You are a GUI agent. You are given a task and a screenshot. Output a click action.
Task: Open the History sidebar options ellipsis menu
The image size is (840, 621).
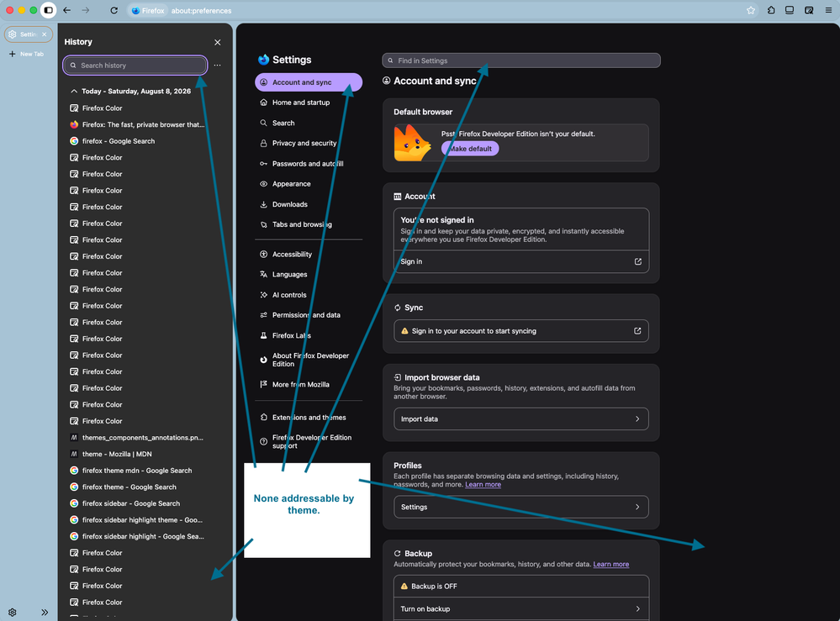(218, 66)
